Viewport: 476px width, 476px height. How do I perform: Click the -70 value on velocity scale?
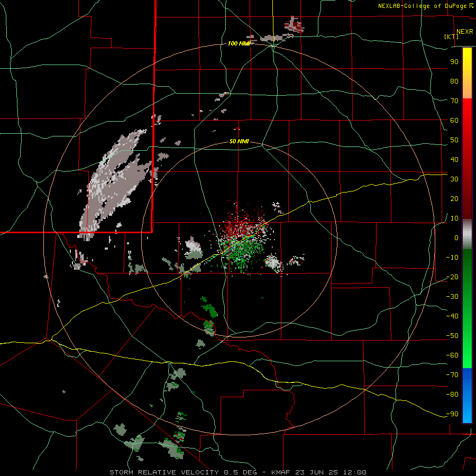pyautogui.click(x=452, y=374)
